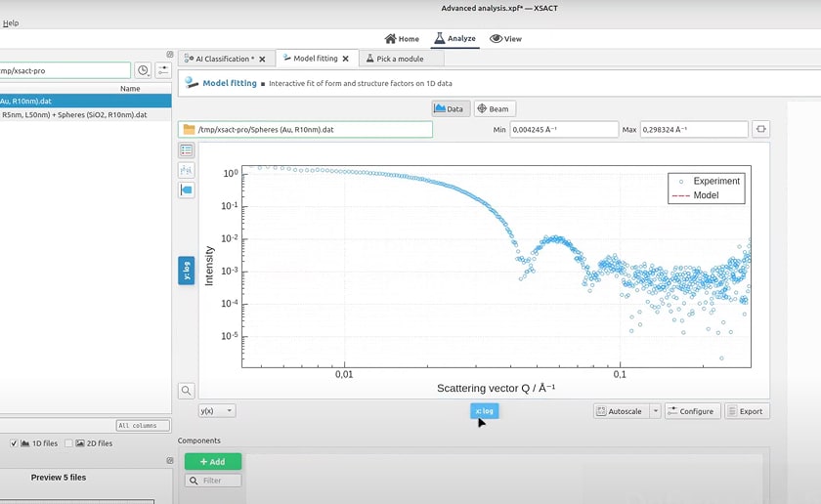This screenshot has height=504, width=821.
Task: Click the file filter settings sliders icon
Action: coord(163,70)
